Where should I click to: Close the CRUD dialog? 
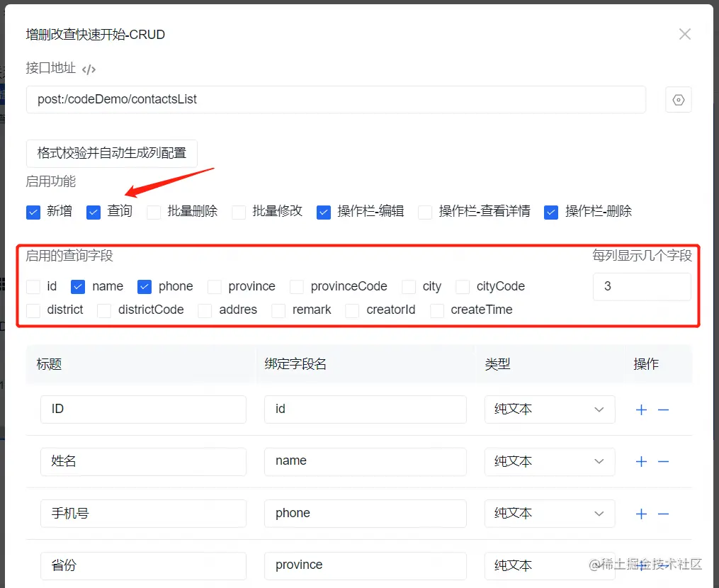(684, 33)
